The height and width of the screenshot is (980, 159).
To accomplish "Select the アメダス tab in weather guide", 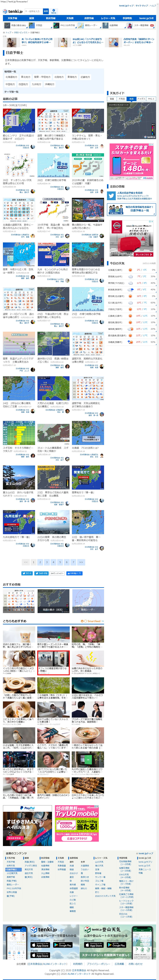I will 141,99.
